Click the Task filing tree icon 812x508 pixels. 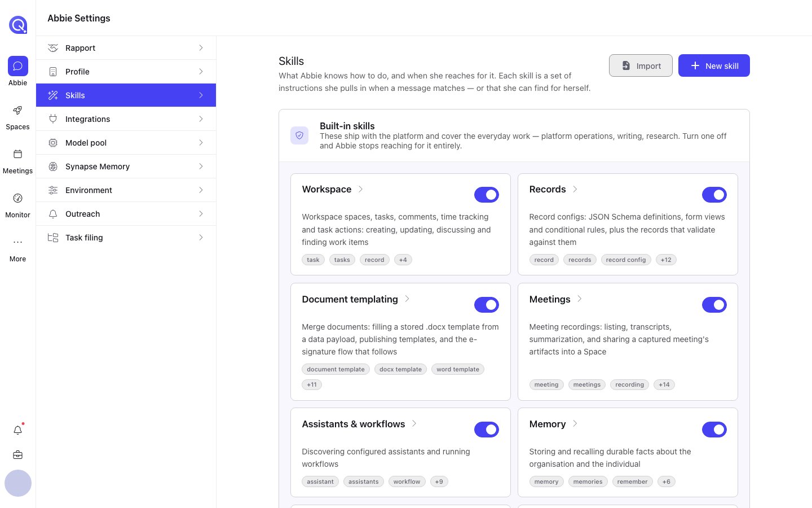point(53,238)
